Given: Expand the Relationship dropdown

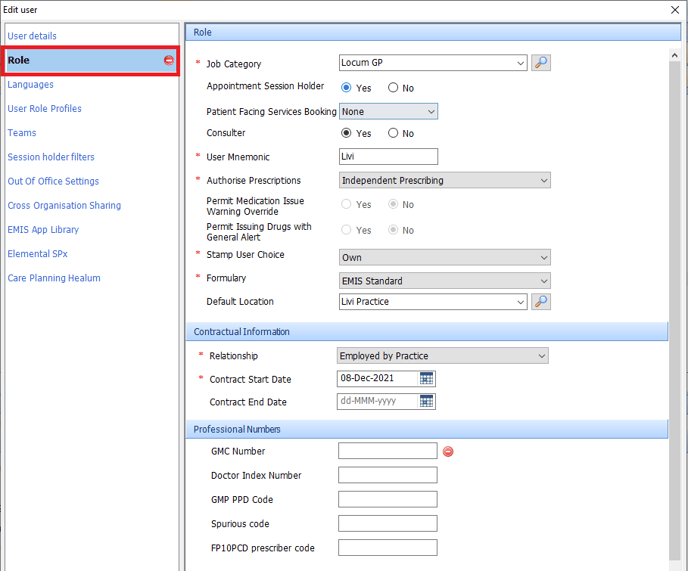Looking at the screenshot, I should point(443,356).
